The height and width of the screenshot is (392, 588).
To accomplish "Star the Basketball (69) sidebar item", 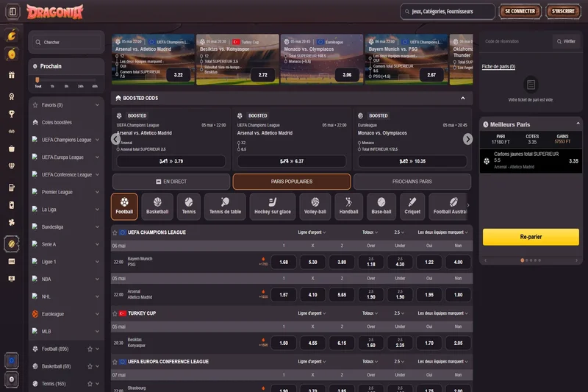I will point(90,366).
